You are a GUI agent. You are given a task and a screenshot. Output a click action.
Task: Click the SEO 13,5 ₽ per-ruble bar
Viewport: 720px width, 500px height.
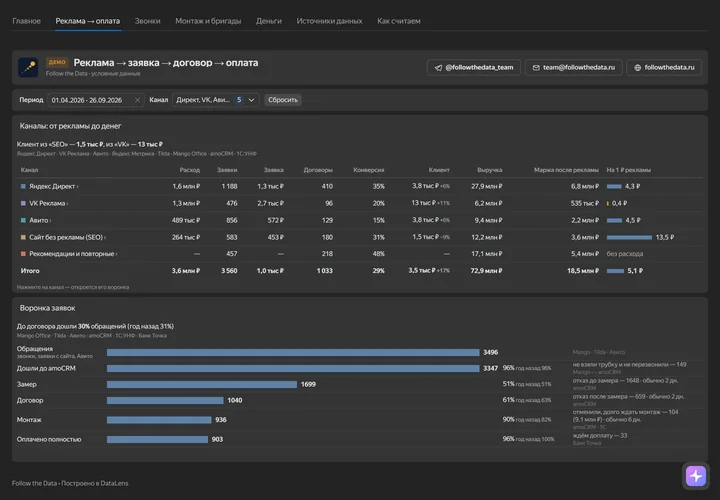pos(629,237)
